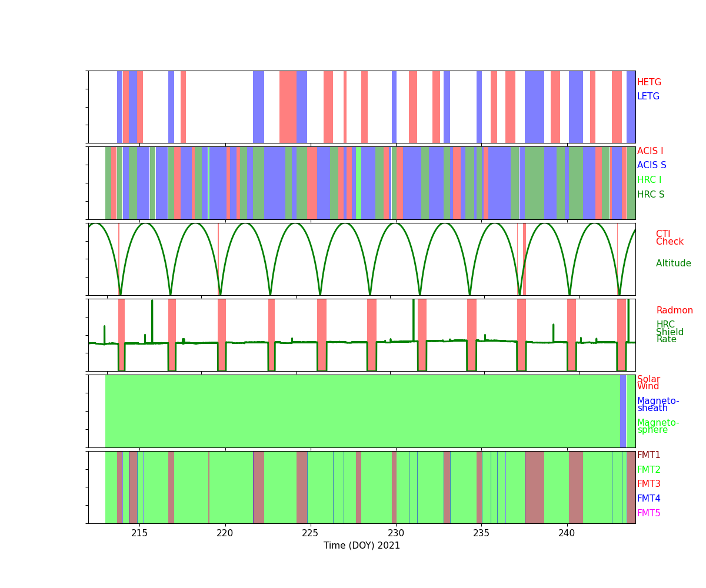Click the FMT4 legend label

(648, 499)
